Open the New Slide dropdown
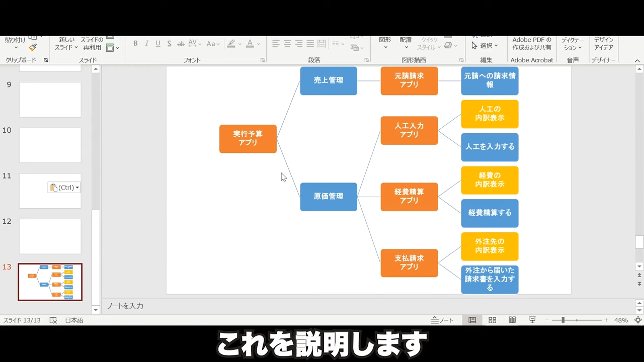Image resolution: width=644 pixels, height=362 pixels. pos(66,48)
